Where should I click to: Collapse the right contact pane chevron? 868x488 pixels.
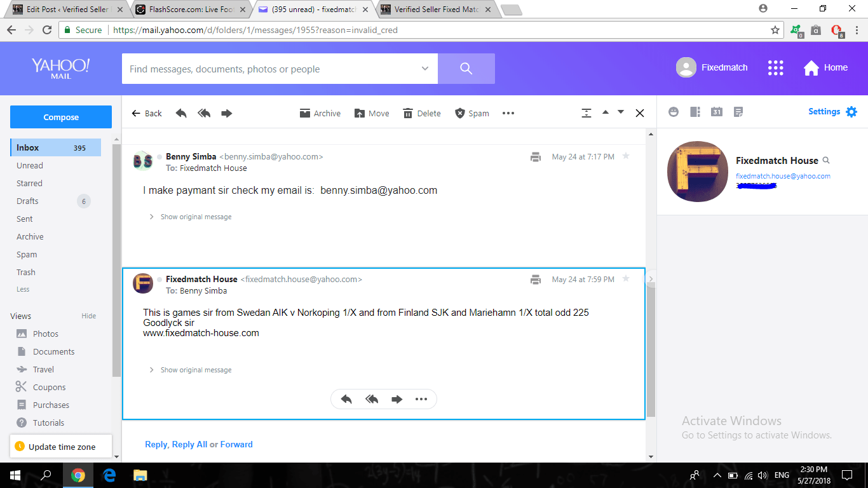651,279
